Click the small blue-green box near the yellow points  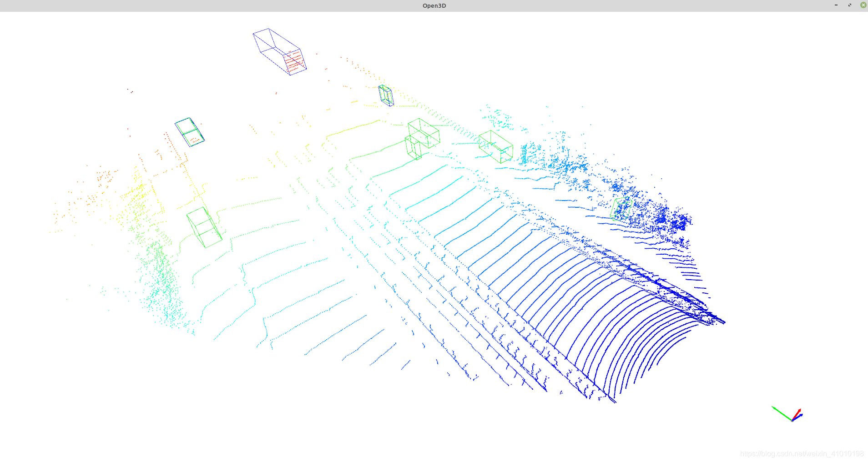point(385,95)
